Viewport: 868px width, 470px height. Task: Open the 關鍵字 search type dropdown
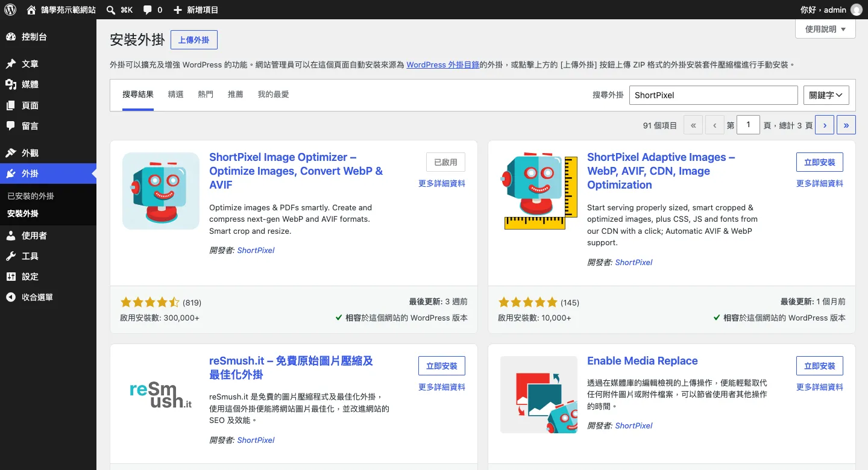coord(826,95)
